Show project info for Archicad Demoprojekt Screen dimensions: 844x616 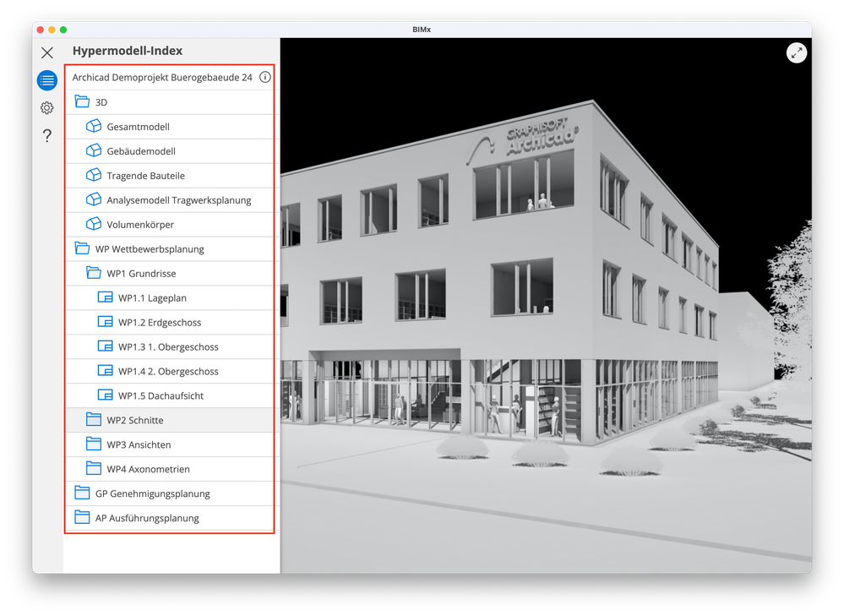coord(264,77)
